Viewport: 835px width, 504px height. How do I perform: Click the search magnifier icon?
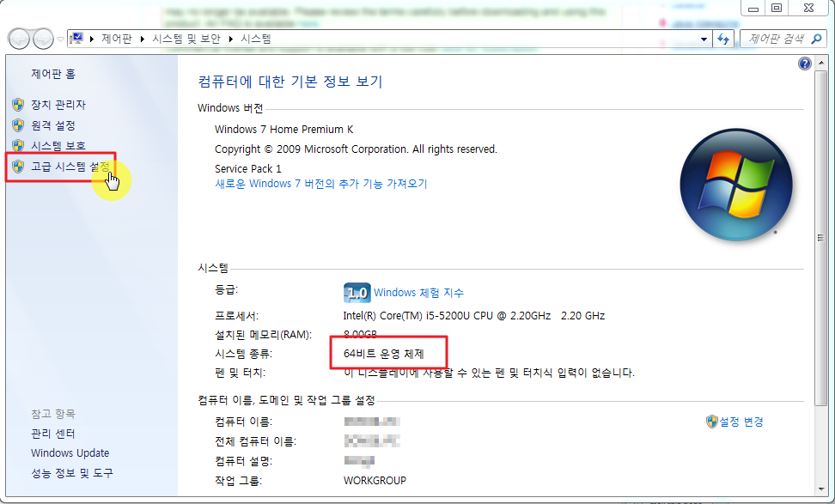[x=816, y=39]
